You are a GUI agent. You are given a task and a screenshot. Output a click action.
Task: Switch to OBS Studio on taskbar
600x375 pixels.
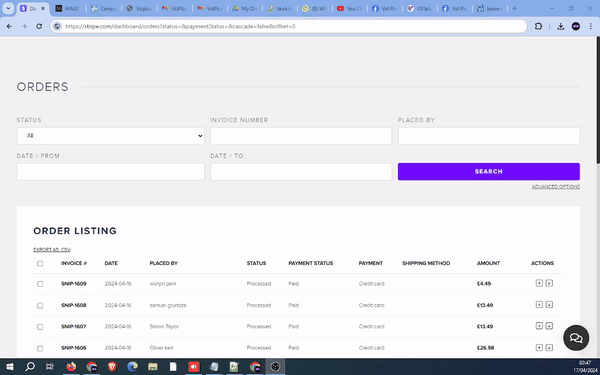coord(275,367)
